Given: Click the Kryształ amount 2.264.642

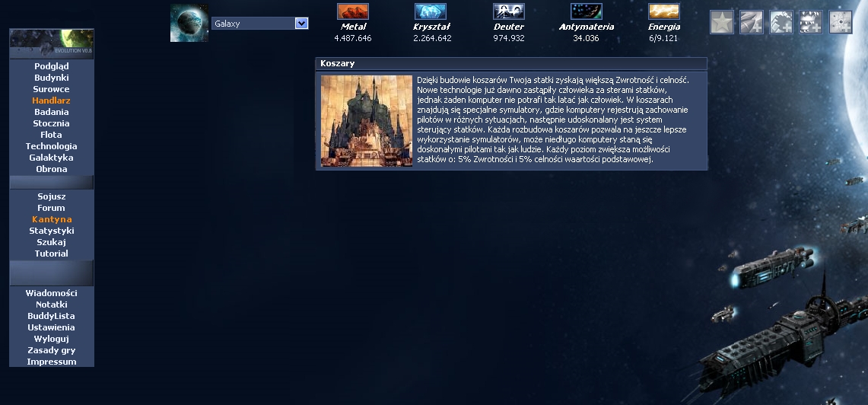Looking at the screenshot, I should click(432, 38).
